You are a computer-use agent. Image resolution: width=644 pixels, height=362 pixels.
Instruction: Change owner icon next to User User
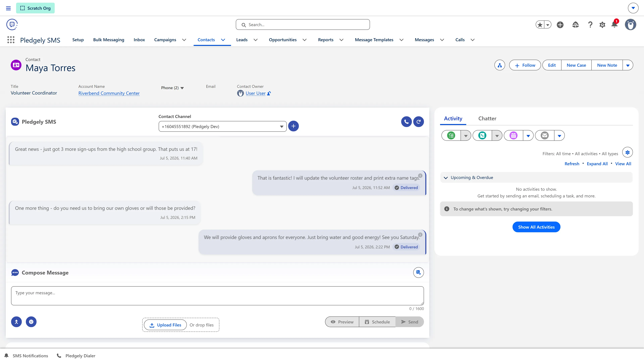[269, 94]
